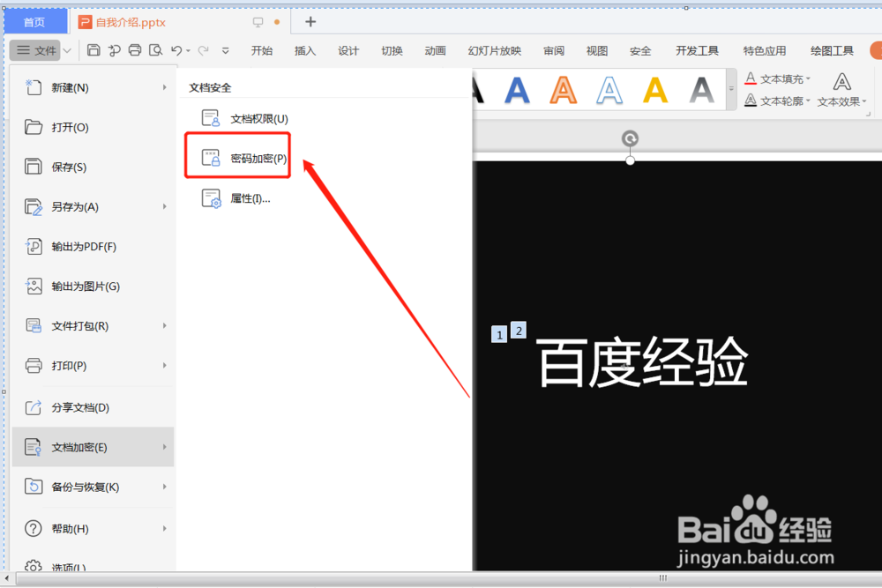This screenshot has width=882, height=588.
Task: Open the 设计 ribbon tab
Action: click(348, 50)
